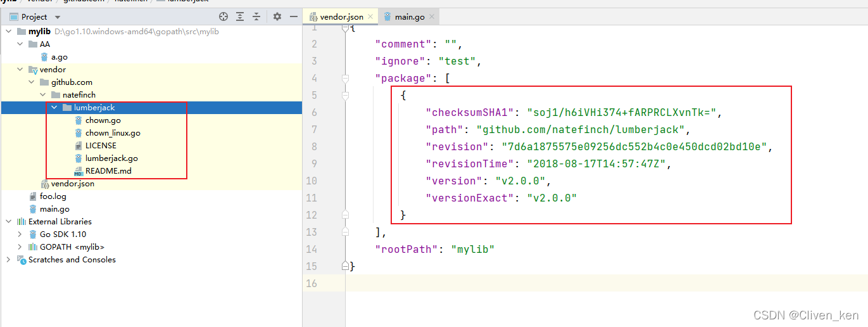
Task: Toggle code fold marker at package line
Action: pyautogui.click(x=345, y=79)
